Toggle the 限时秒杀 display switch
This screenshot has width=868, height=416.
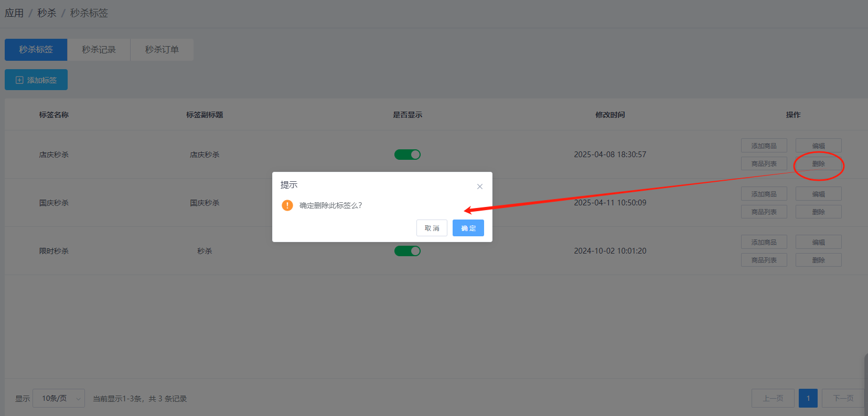tap(408, 251)
